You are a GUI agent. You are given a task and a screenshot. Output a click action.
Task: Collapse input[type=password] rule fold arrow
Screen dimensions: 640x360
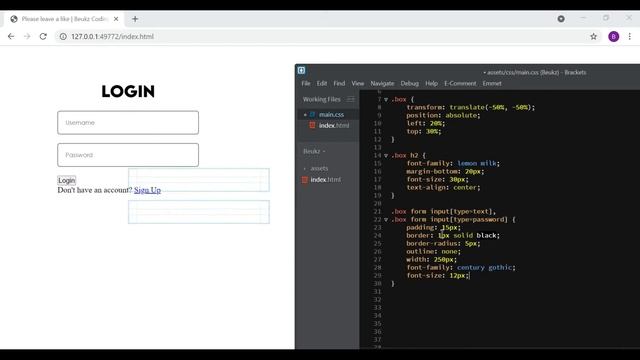[x=386, y=220]
